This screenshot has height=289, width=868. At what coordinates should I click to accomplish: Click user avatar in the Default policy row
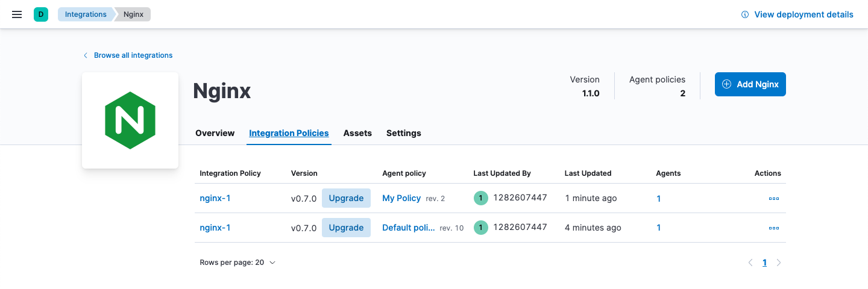click(480, 228)
